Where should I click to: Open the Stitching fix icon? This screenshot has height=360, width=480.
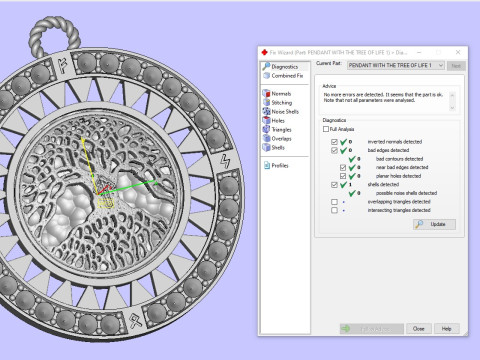pyautogui.click(x=266, y=103)
